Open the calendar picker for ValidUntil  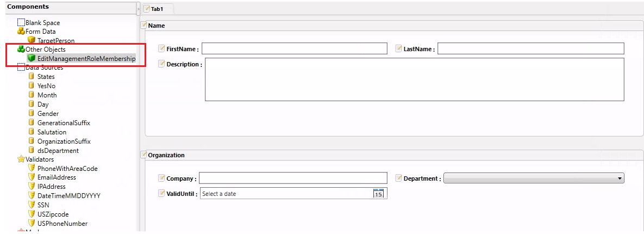tap(378, 193)
